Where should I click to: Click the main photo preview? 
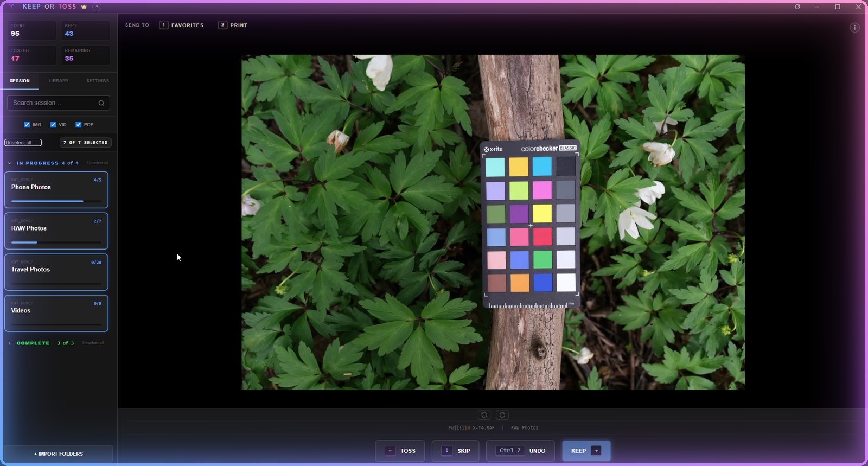(493, 222)
